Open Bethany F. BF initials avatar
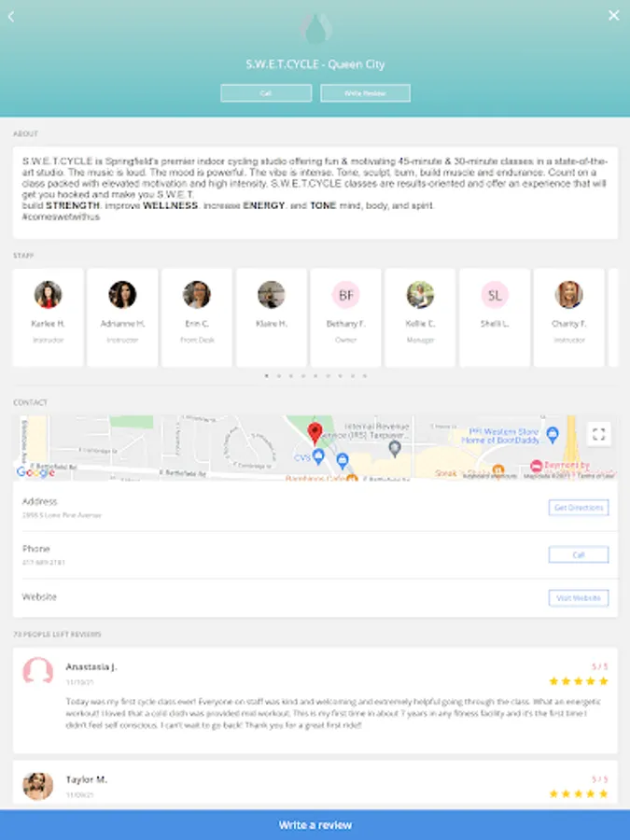 coord(345,295)
